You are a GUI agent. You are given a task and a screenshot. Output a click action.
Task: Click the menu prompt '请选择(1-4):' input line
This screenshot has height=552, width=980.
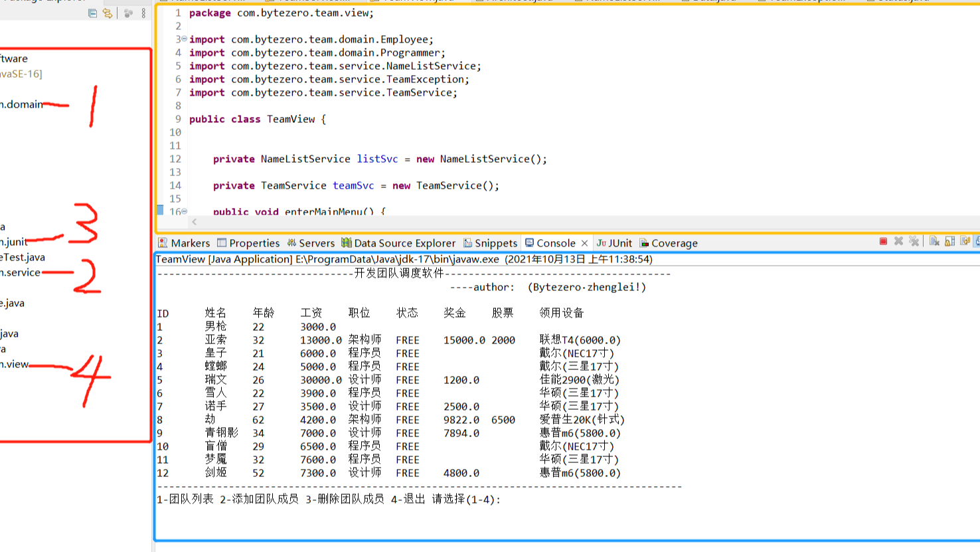(466, 500)
